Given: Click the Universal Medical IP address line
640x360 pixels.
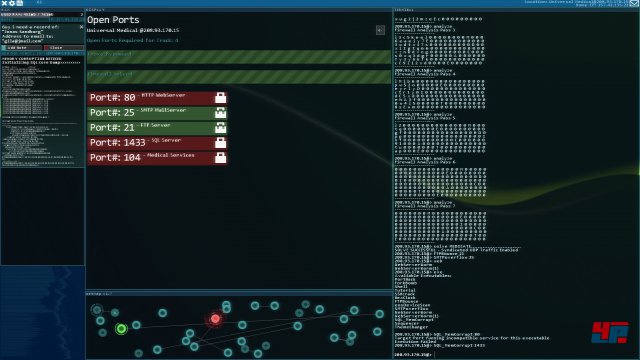Looking at the screenshot, I should pyautogui.click(x=133, y=31).
